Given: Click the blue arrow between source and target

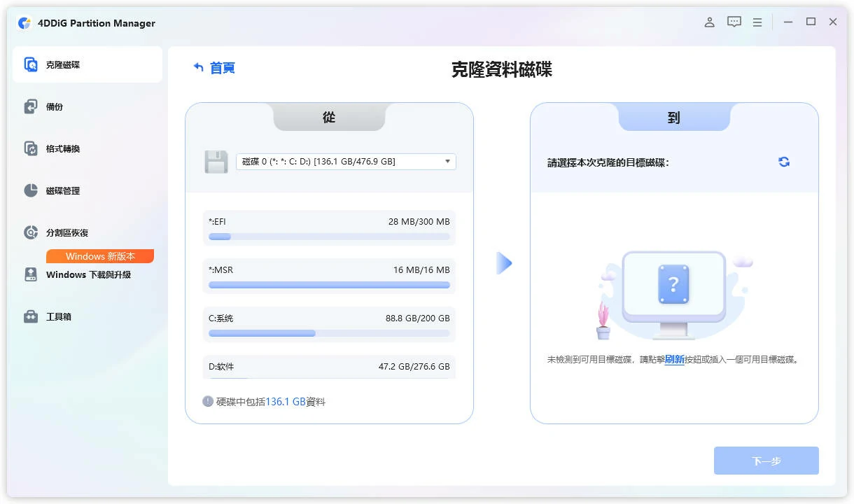Looking at the screenshot, I should tap(504, 263).
